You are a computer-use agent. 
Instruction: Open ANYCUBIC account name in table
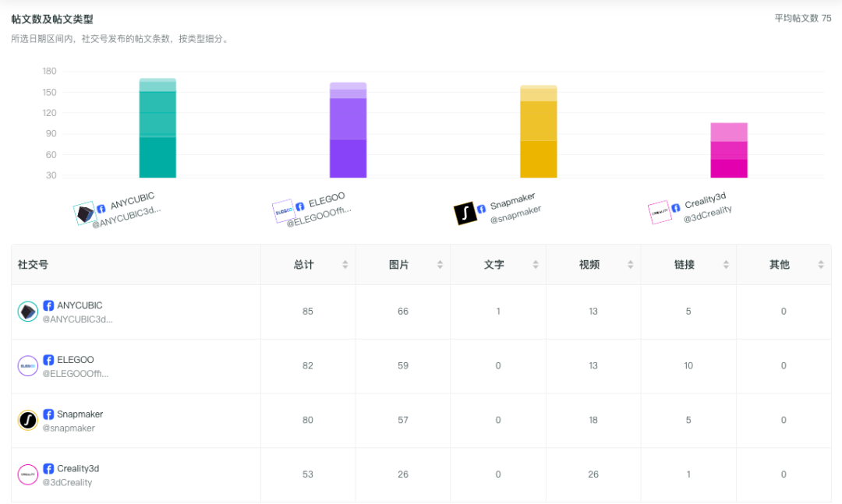click(80, 305)
